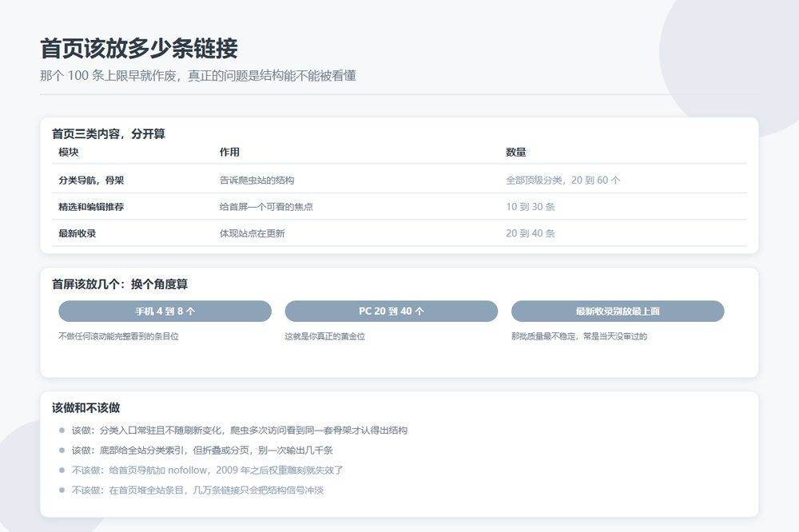Click the 作用 column header
Screen dimensions: 799x532
click(229, 153)
